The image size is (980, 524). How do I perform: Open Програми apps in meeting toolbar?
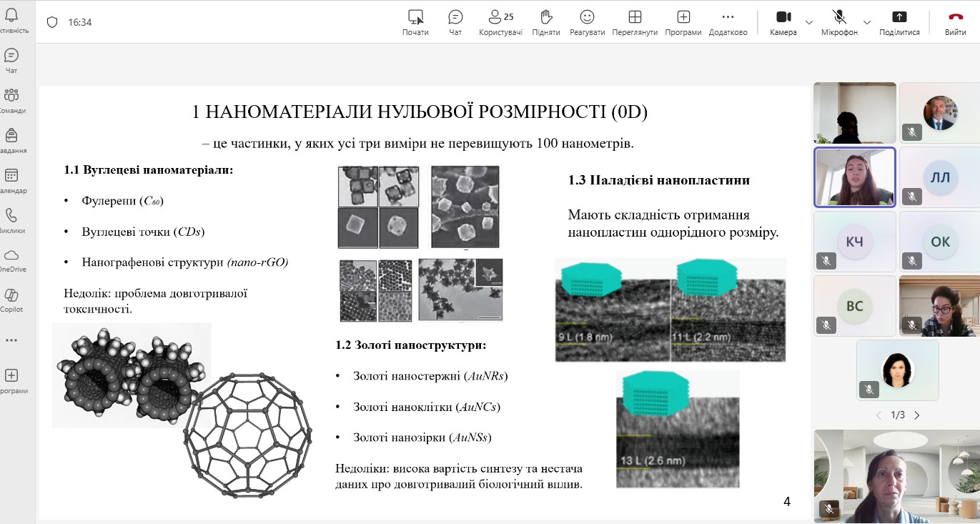tap(683, 22)
